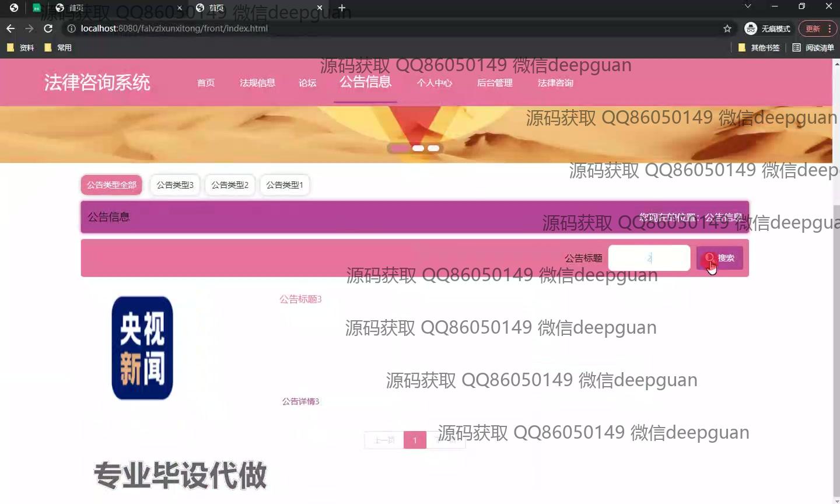Filter by 公告类型全部
Image resolution: width=840 pixels, height=504 pixels.
tap(111, 185)
